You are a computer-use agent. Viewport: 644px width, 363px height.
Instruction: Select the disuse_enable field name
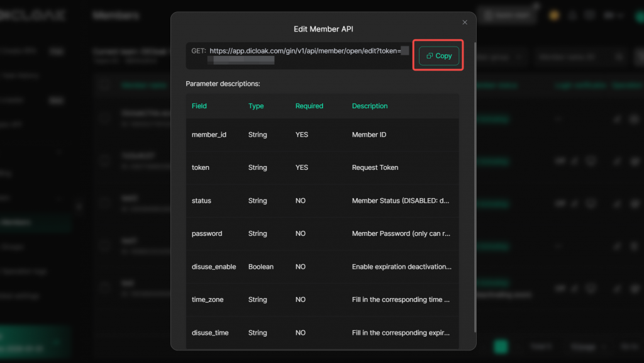tap(214, 267)
